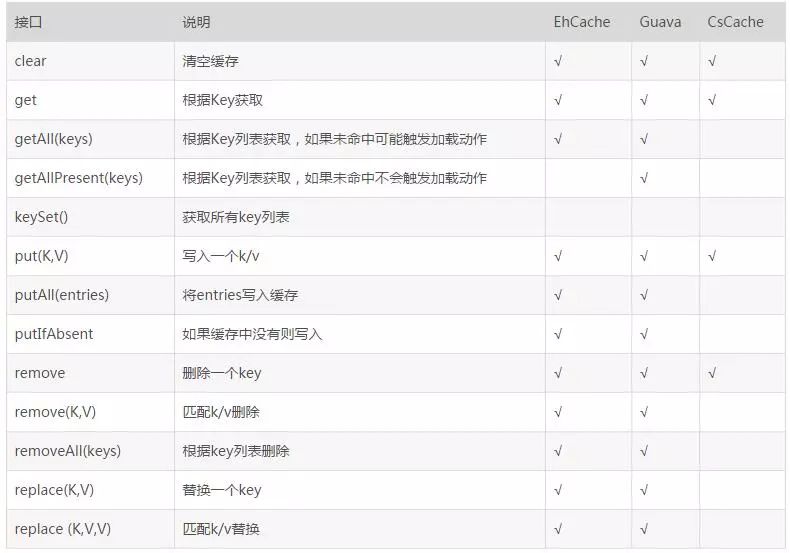
Task: Click the EhCache checkmark for putIfAbsent
Action: pyautogui.click(x=558, y=334)
